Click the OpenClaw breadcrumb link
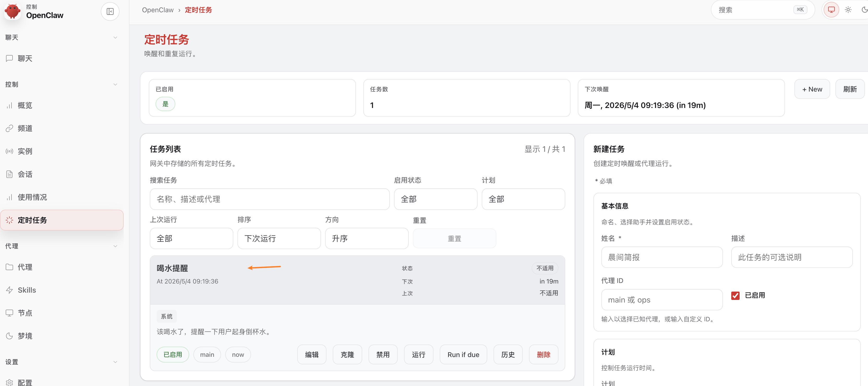The height and width of the screenshot is (386, 868). (x=158, y=10)
